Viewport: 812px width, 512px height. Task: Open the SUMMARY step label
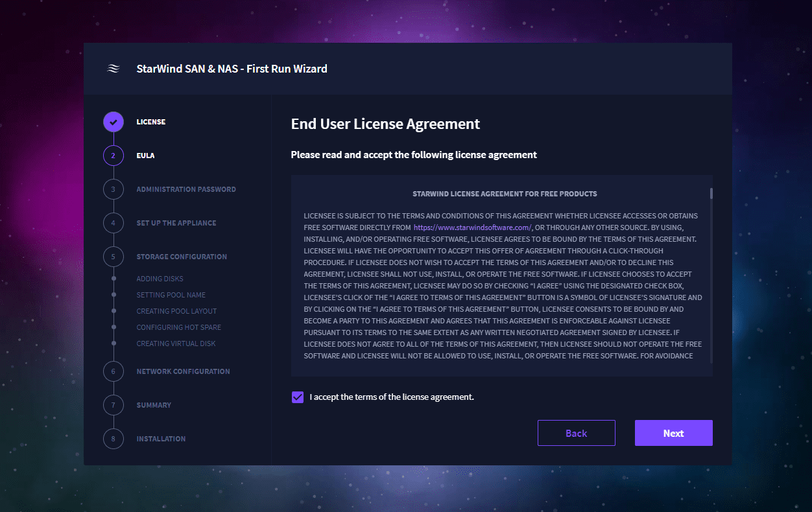click(x=154, y=405)
